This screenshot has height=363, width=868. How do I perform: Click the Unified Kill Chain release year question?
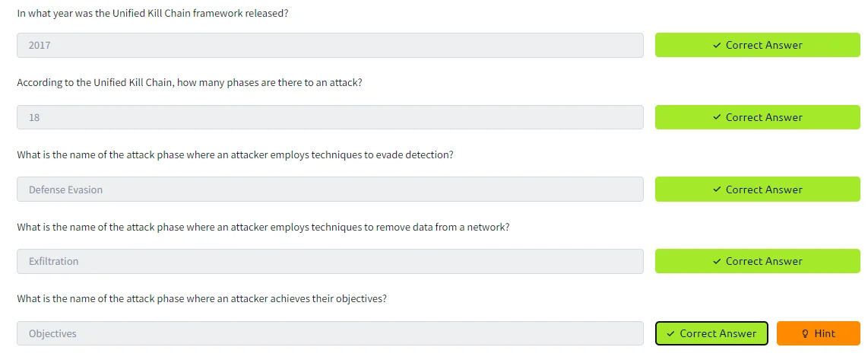(x=153, y=13)
